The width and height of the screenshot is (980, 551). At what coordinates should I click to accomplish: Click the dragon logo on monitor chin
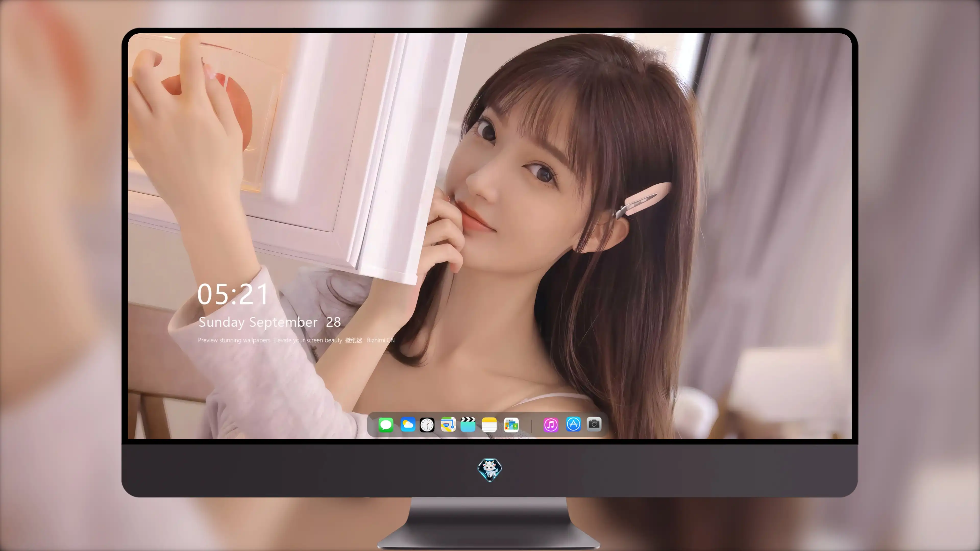click(490, 470)
